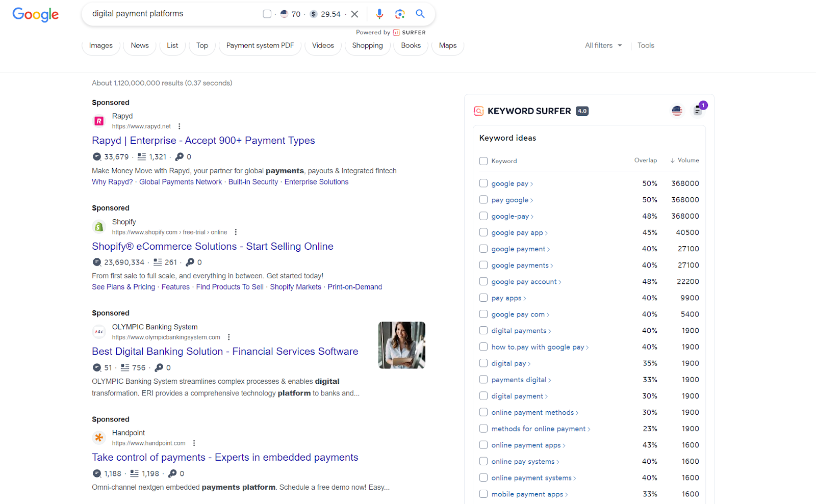Image resolution: width=816 pixels, height=504 pixels.
Task: Click the Google logo
Action: [36, 14]
